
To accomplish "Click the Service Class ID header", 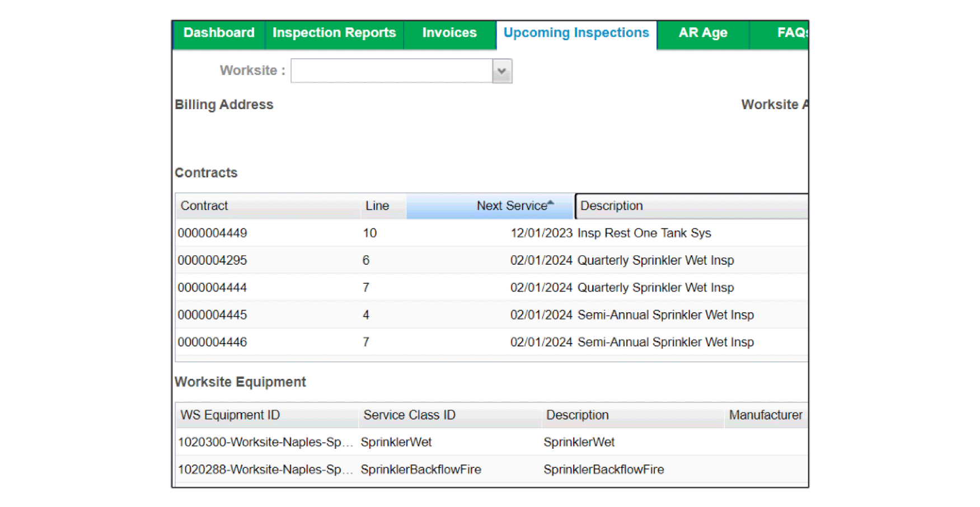I will 409,415.
